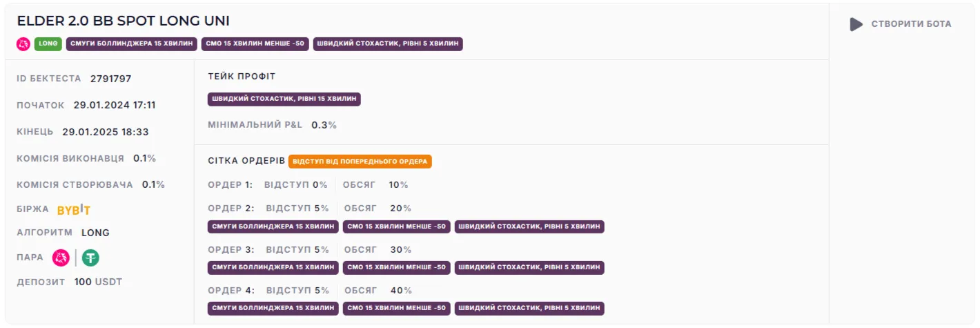Viewport: 980px width, 328px height.
Task: Click Ордер 3 СМО 15 хвилин tag
Action: [x=397, y=267]
